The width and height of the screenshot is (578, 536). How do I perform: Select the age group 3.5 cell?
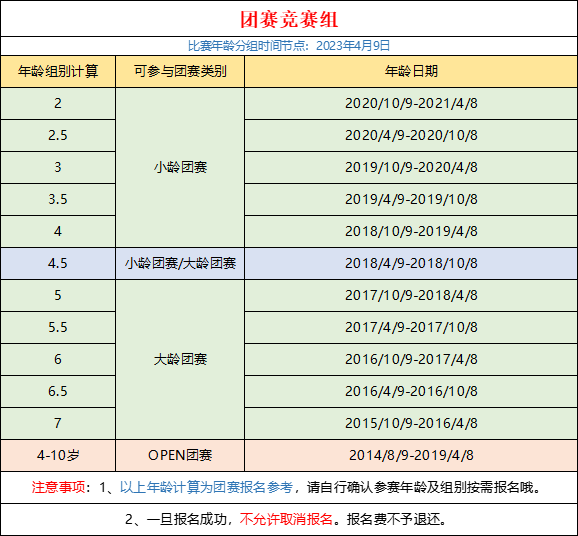pyautogui.click(x=58, y=199)
